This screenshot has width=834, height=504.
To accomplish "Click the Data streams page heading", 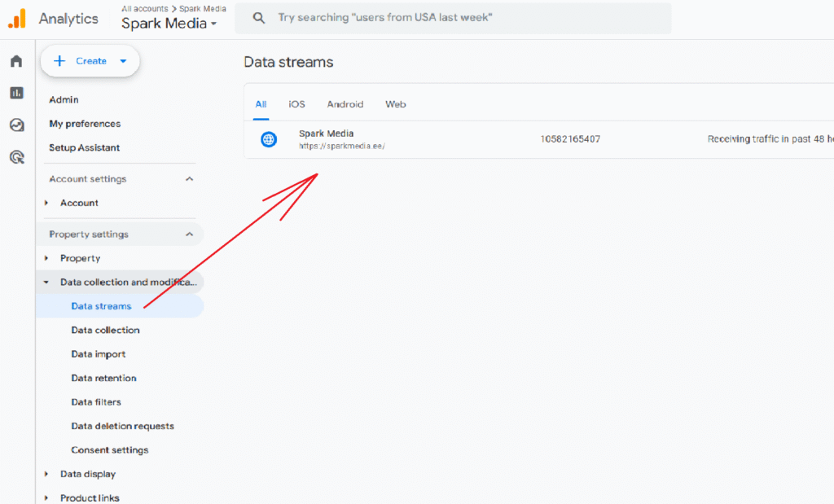I will 289,62.
